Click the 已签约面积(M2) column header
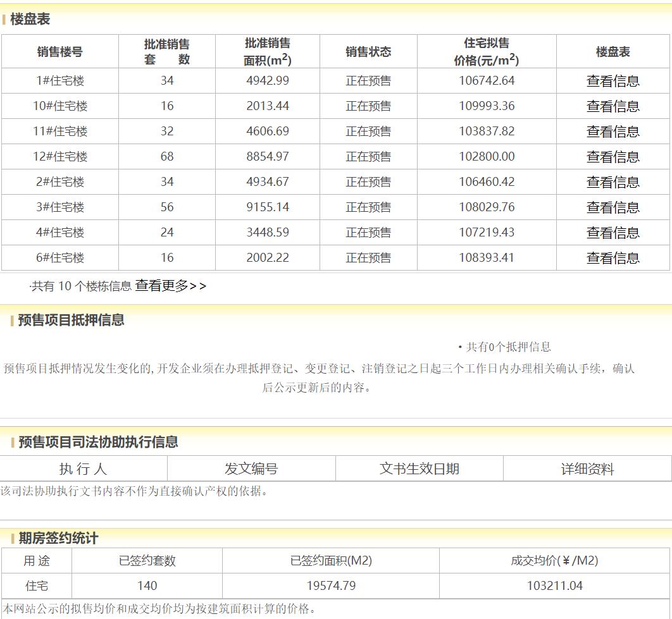 coord(331,560)
